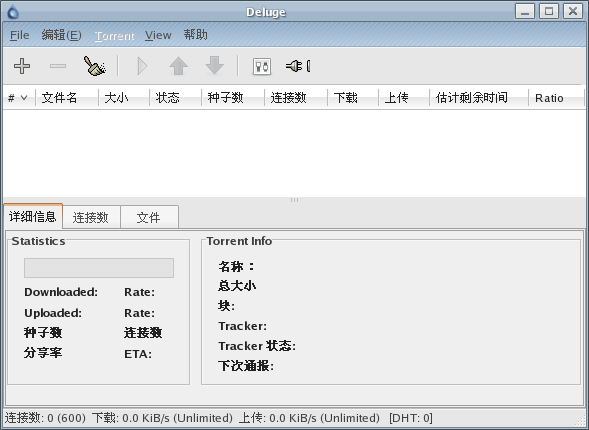This screenshot has width=589, height=430.
Task: Click the Resume play arrow icon
Action: coord(142,66)
